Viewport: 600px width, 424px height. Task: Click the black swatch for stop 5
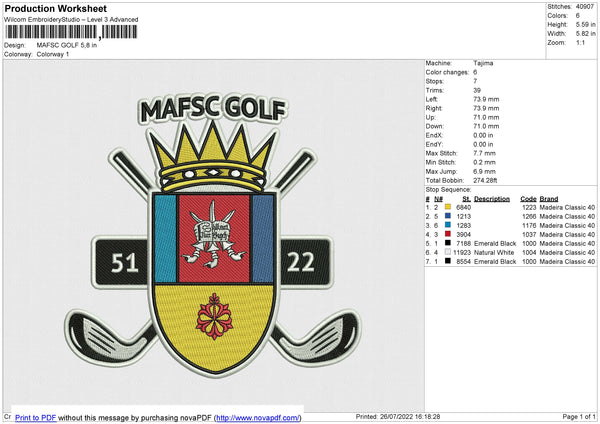click(448, 243)
